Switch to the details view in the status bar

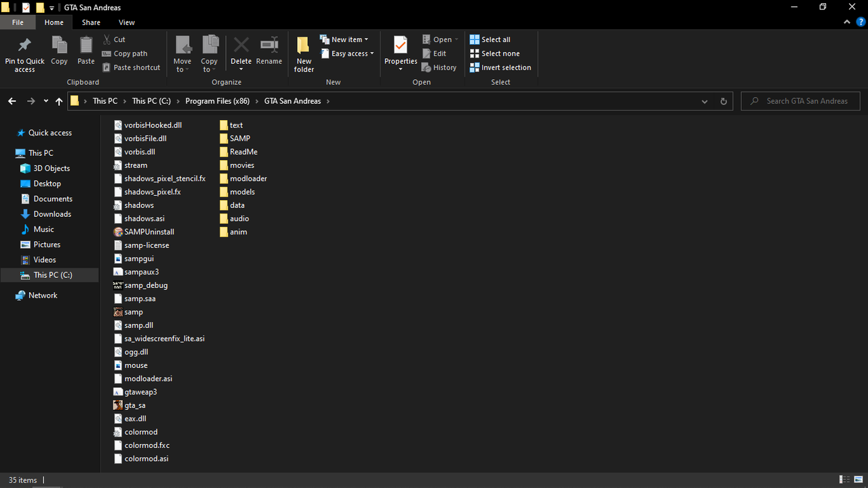click(x=844, y=480)
